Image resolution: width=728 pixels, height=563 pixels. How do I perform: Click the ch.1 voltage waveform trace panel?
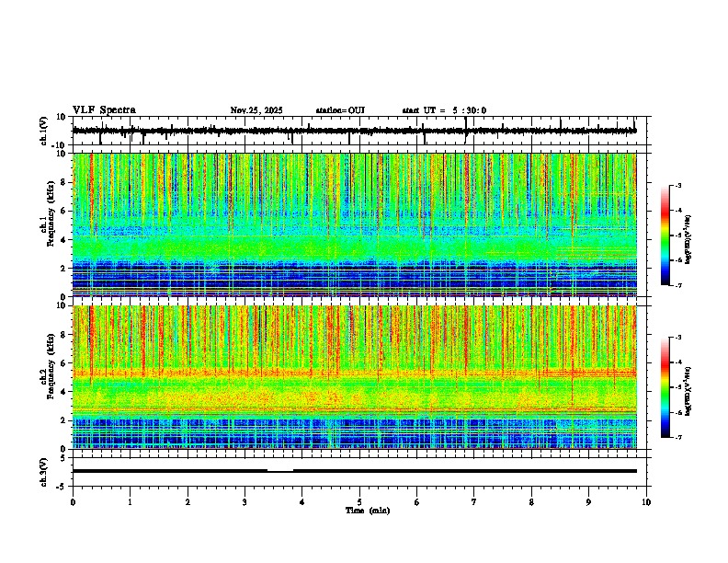tap(361, 131)
